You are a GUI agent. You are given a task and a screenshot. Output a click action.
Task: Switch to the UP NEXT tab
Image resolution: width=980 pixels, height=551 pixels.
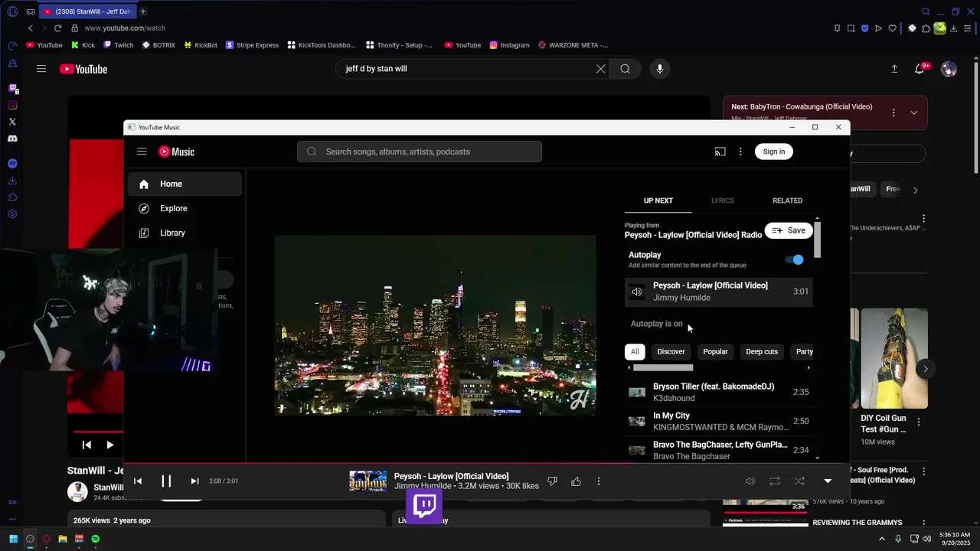pos(658,201)
